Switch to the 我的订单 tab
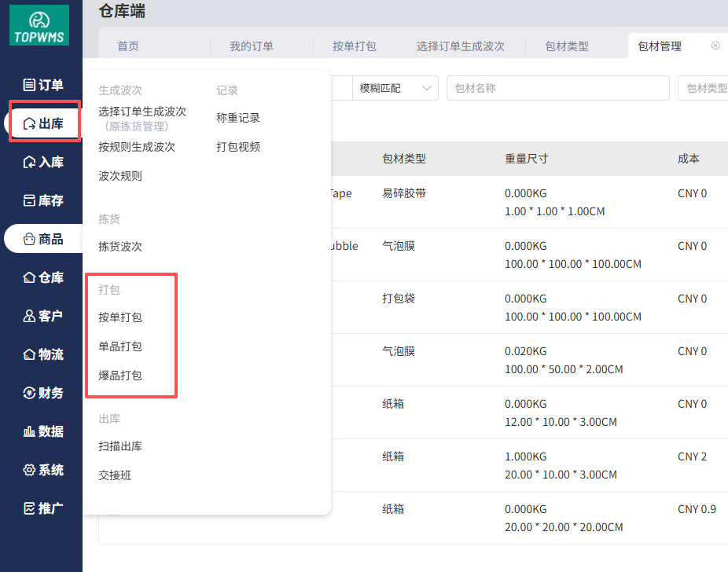Image resolution: width=728 pixels, height=572 pixels. click(x=252, y=46)
